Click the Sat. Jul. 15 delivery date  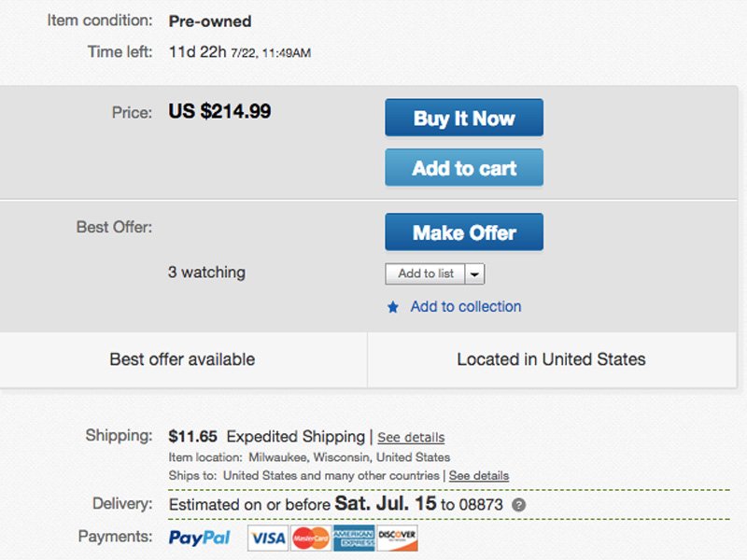tap(386, 504)
